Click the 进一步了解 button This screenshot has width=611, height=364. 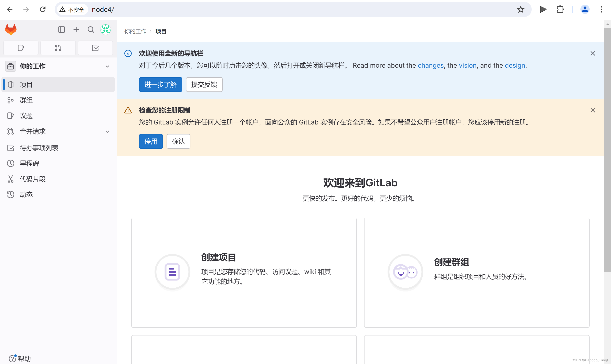(160, 85)
